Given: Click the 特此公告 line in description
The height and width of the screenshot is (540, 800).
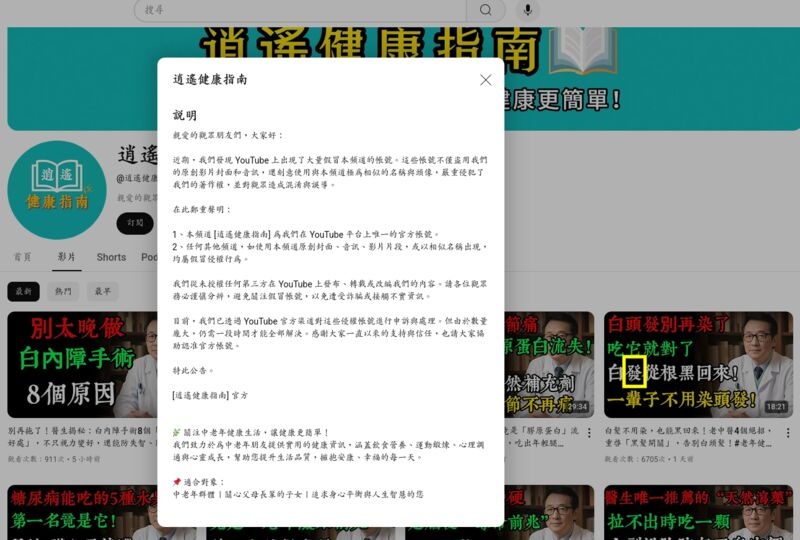Looking at the screenshot, I should click(193, 371).
